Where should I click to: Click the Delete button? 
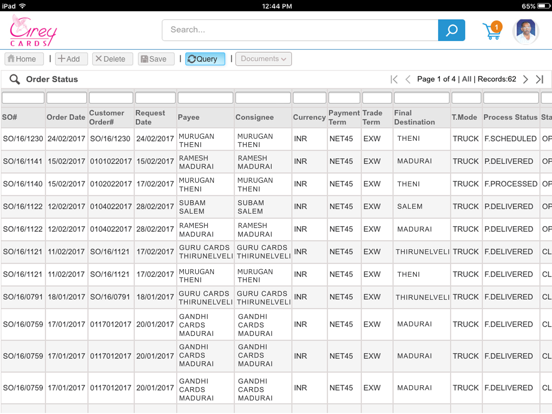coord(112,59)
